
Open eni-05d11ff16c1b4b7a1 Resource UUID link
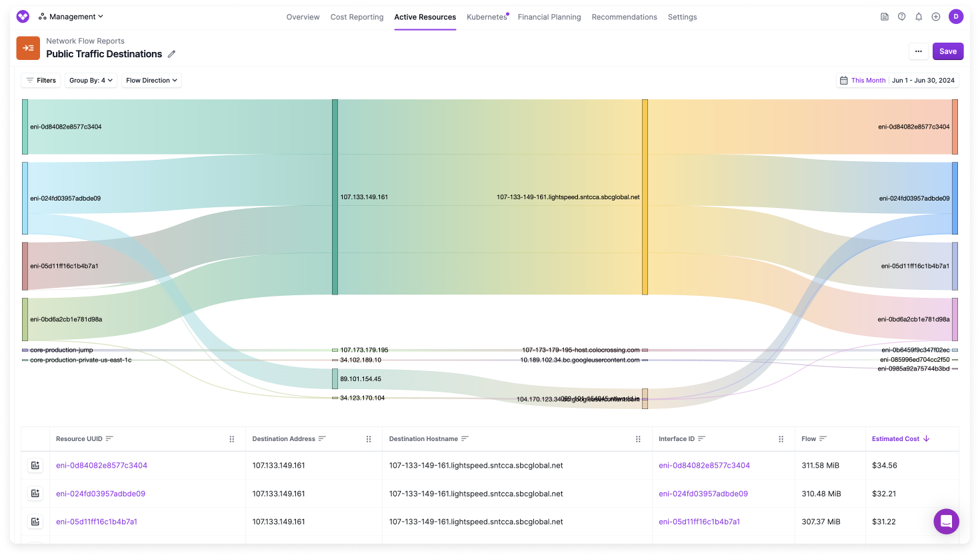[97, 522]
